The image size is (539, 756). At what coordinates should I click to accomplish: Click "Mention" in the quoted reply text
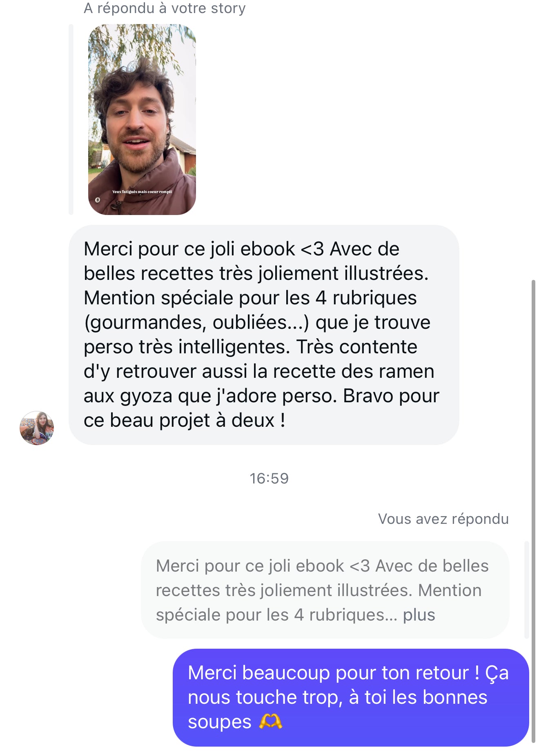[x=450, y=590]
